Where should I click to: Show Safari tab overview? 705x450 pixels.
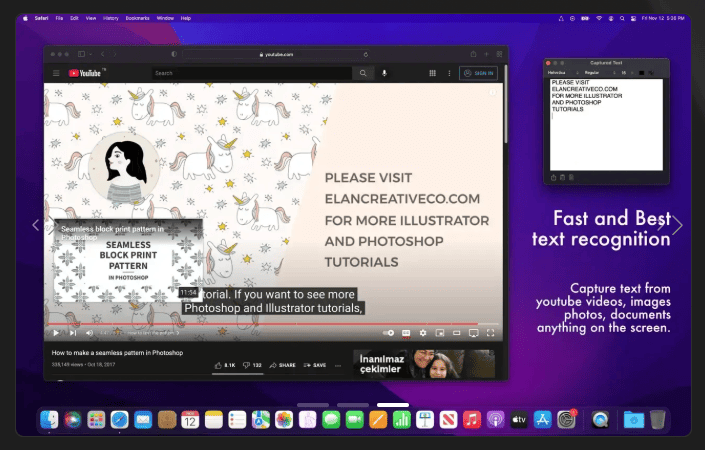point(499,54)
